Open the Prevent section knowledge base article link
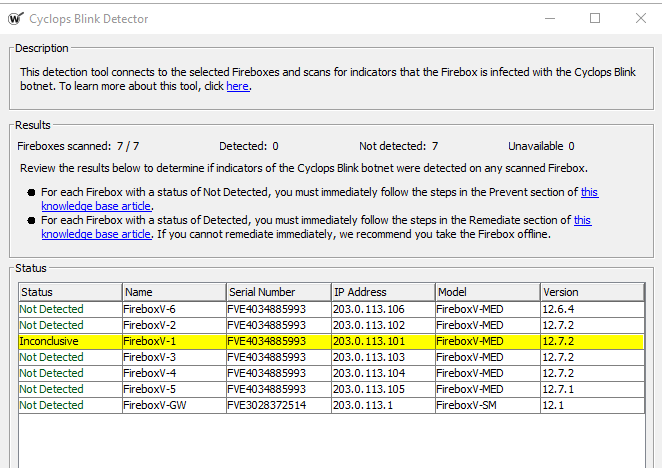 point(590,192)
